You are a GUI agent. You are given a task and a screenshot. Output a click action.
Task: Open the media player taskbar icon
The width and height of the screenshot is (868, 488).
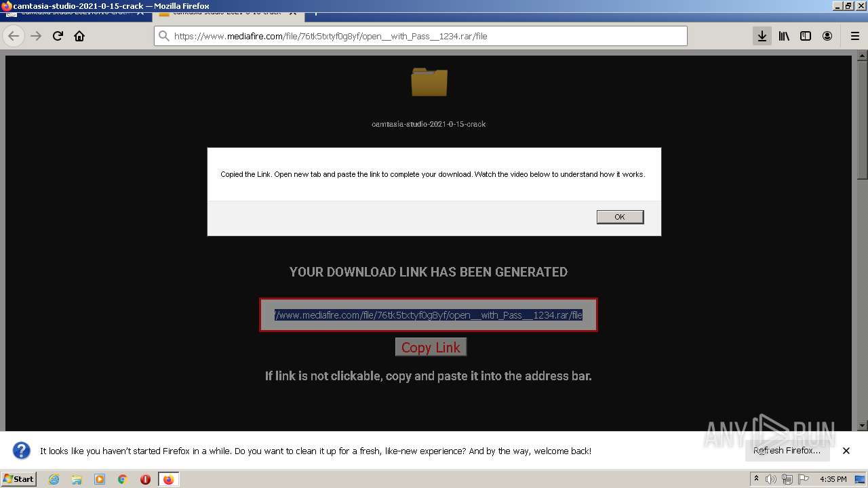[x=100, y=479]
